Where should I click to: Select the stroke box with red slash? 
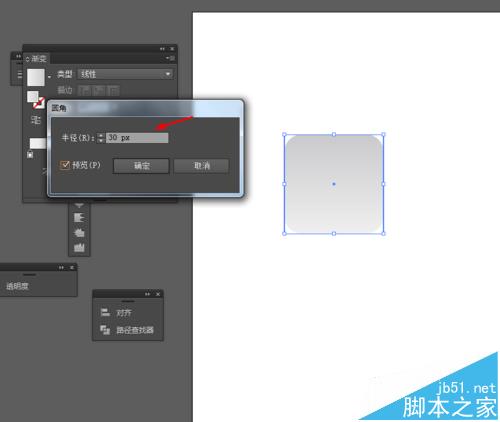point(39,103)
